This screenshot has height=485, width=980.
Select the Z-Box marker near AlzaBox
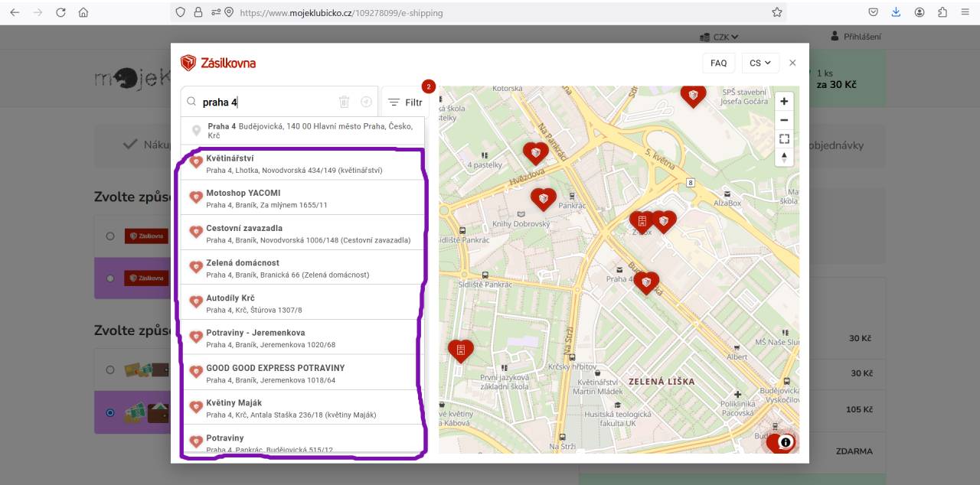[x=641, y=222]
